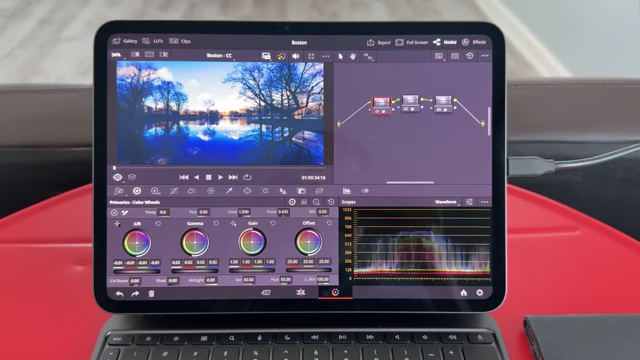
Task: Switch to the Color page tab
Action: point(335,292)
